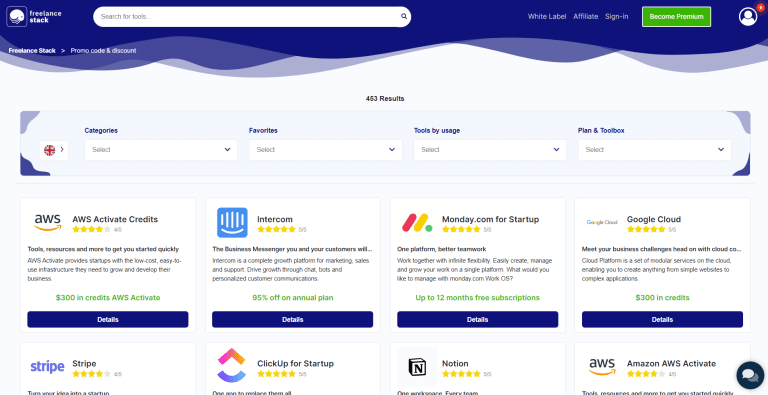Click the search magnifier icon
The width and height of the screenshot is (768, 395).
404,16
